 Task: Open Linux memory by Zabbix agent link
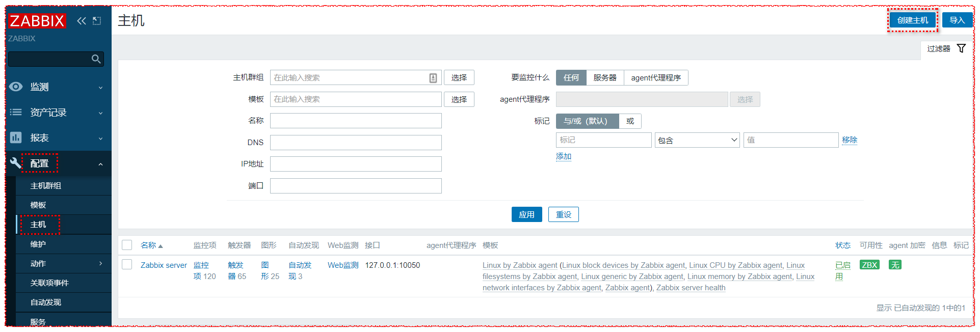(739, 276)
